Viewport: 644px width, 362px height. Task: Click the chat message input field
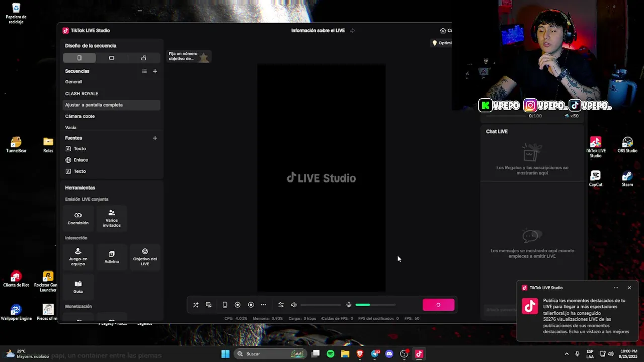501,310
